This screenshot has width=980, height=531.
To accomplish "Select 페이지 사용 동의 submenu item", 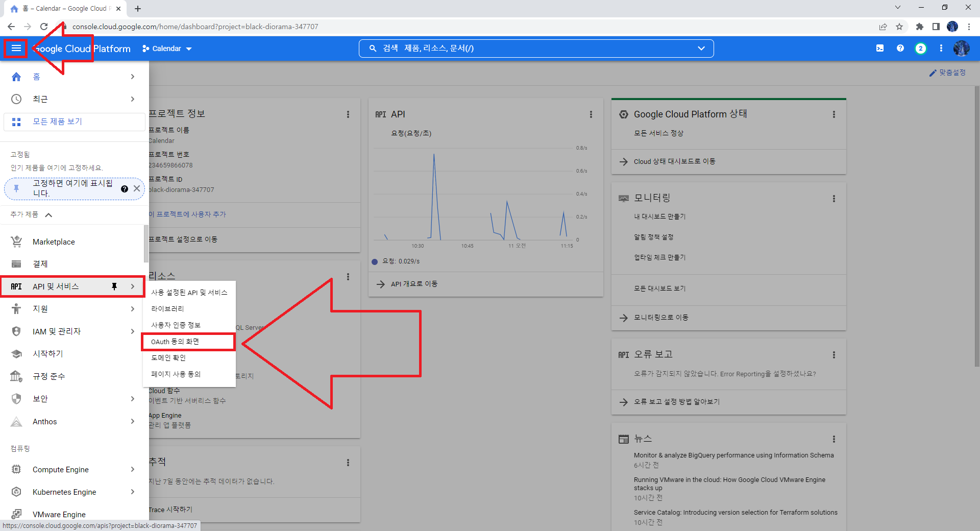I will 189,374.
